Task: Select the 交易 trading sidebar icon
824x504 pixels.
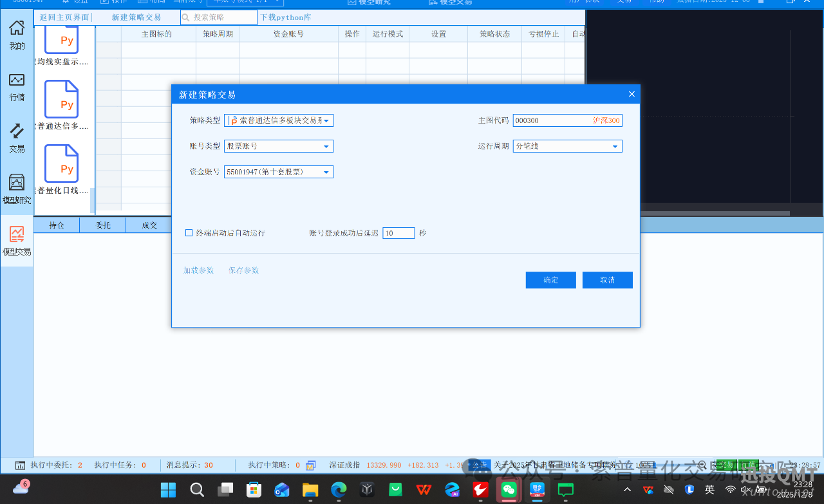Action: click(17, 137)
